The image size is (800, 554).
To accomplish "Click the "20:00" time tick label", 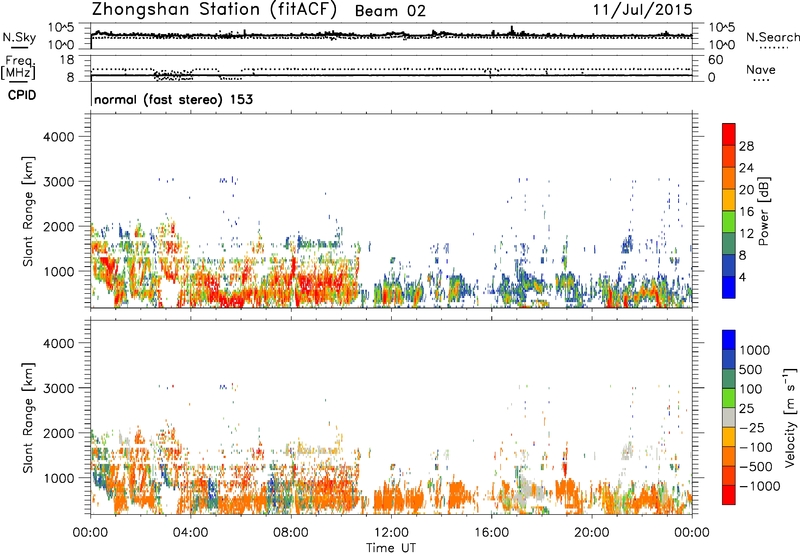I will pos(591,533).
